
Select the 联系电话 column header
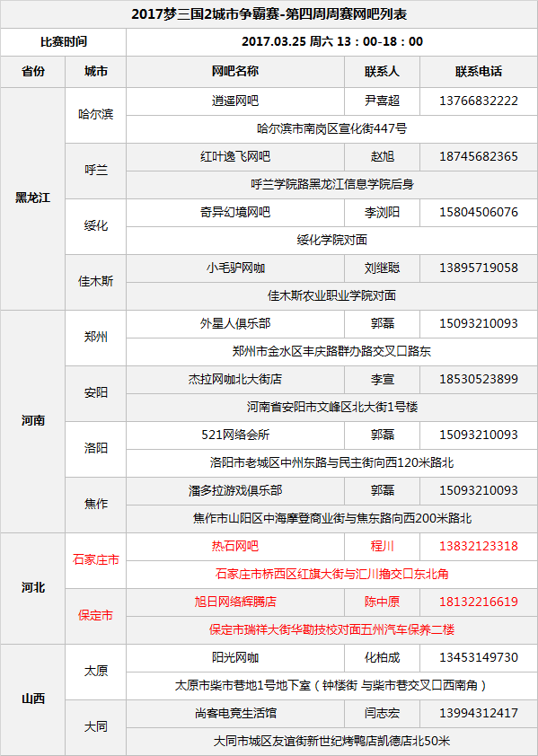click(x=479, y=72)
